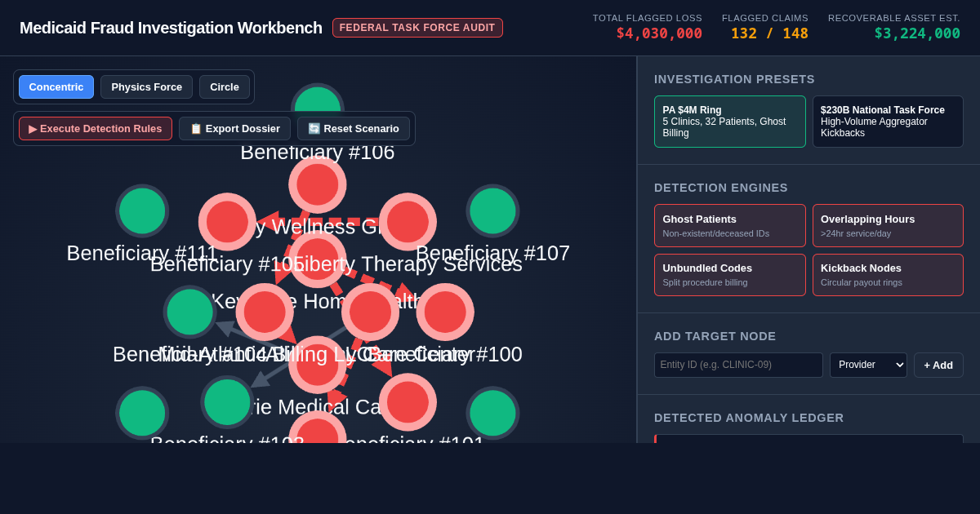Image resolution: width=980 pixels, height=514 pixels.
Task: Click the 132 / 148 flagged claims value
Action: 769,33
